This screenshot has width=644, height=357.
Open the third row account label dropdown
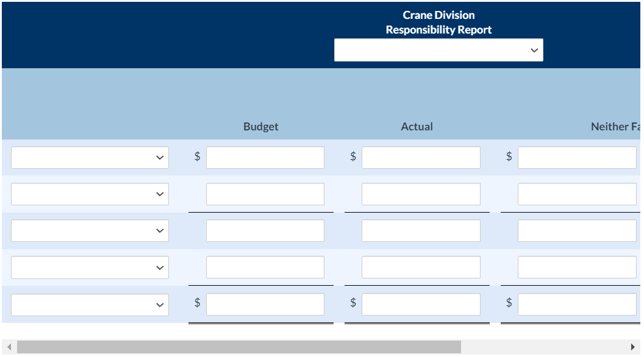[x=89, y=230]
